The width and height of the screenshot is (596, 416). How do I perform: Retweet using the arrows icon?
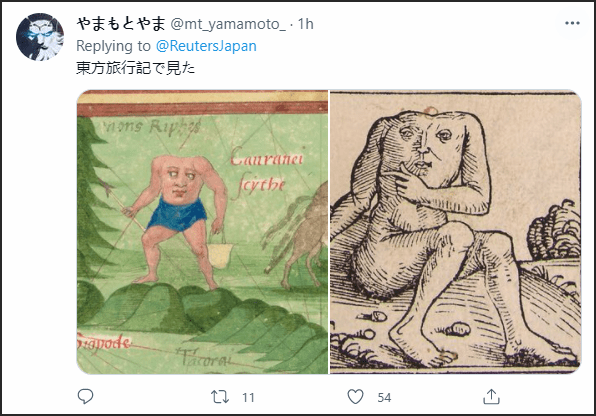pos(220,397)
